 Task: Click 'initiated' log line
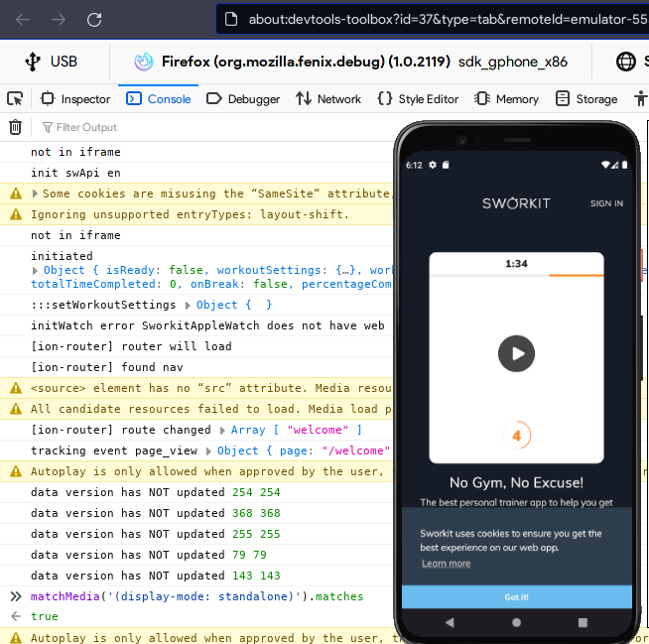[x=62, y=256]
